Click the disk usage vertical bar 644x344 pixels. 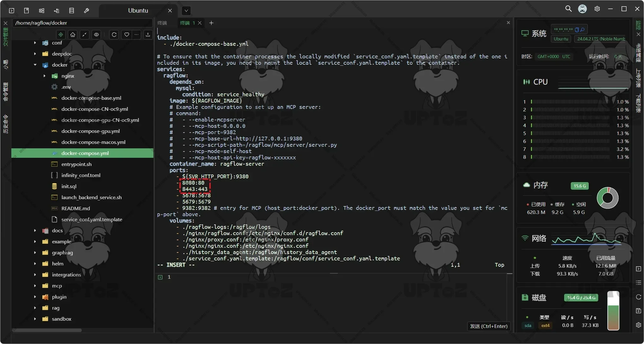613,311
